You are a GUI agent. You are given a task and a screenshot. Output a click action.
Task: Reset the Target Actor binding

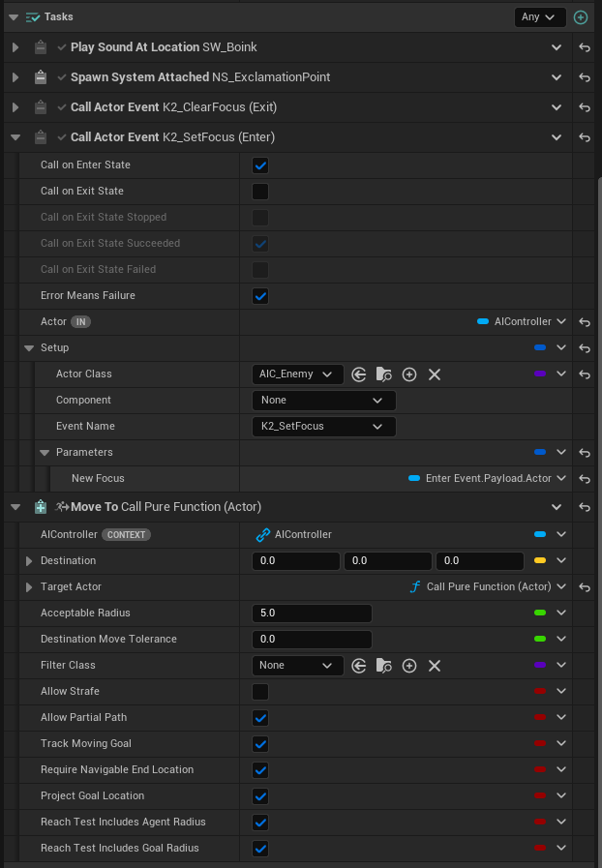coord(585,586)
